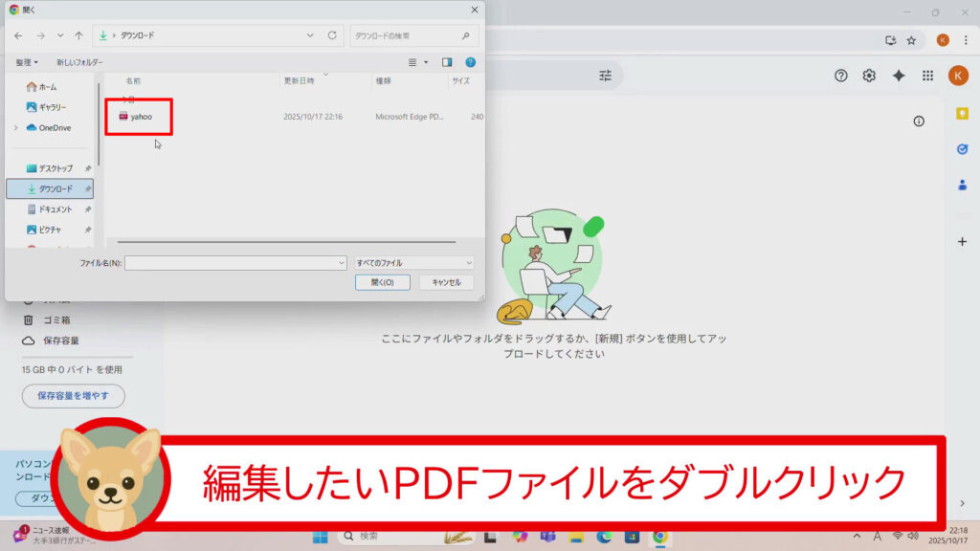Toggle the preview pane icon
Screen dimensions: 980x551
point(446,62)
